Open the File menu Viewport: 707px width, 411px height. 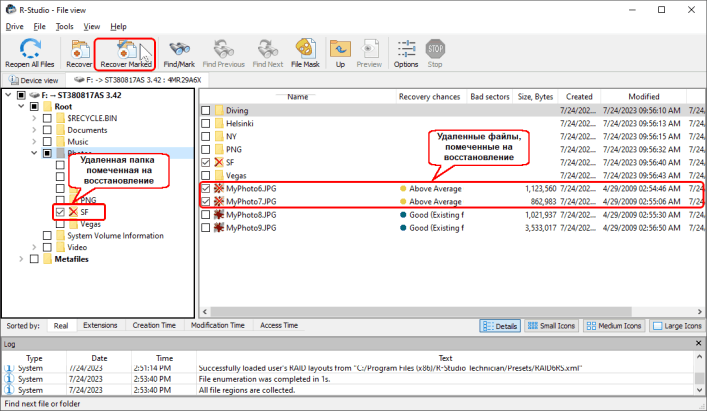(x=40, y=27)
